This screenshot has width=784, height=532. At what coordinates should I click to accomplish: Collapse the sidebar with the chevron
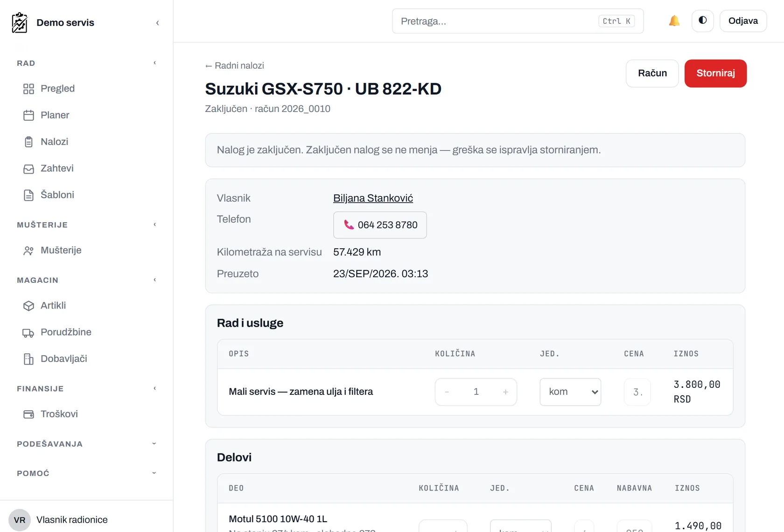click(x=158, y=23)
